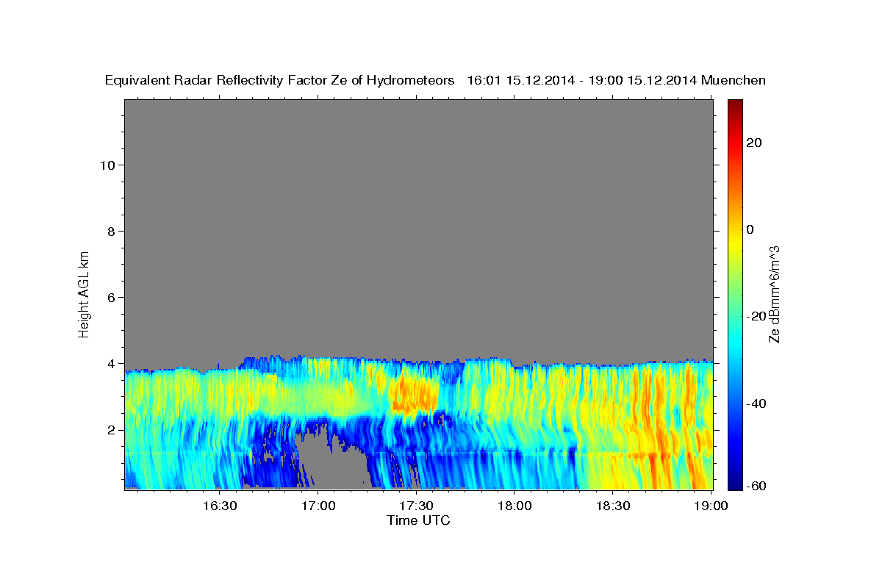Click the height tick label 10
This screenshot has width=882, height=588.
click(x=107, y=165)
